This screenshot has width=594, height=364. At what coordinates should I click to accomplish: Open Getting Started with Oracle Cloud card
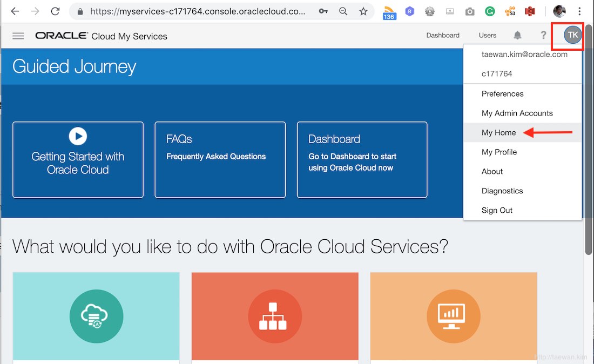[78, 159]
